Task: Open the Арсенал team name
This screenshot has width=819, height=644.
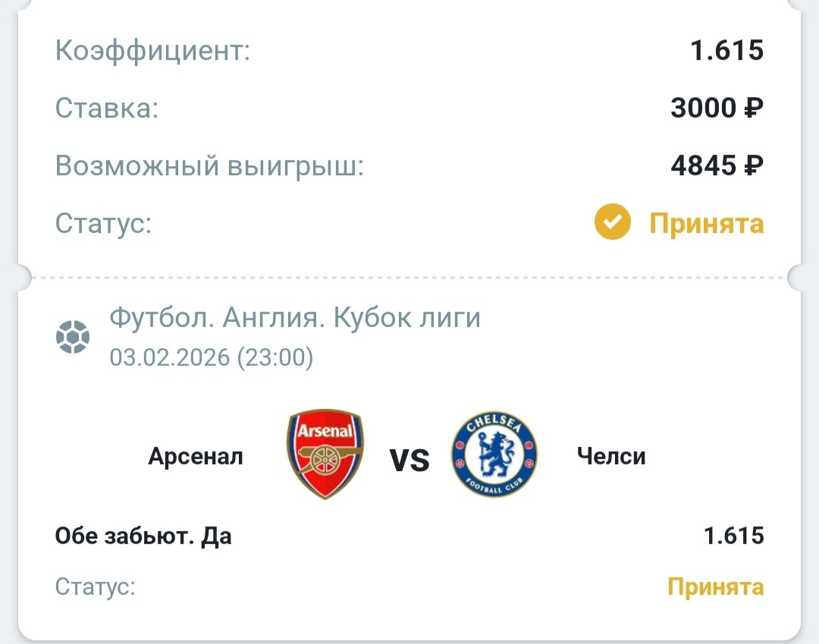Action: (x=196, y=457)
